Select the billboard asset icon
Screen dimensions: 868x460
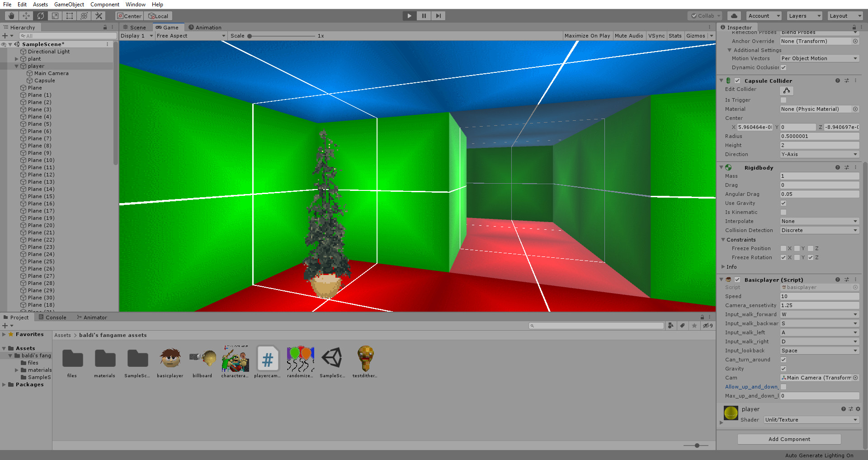pyautogui.click(x=203, y=359)
